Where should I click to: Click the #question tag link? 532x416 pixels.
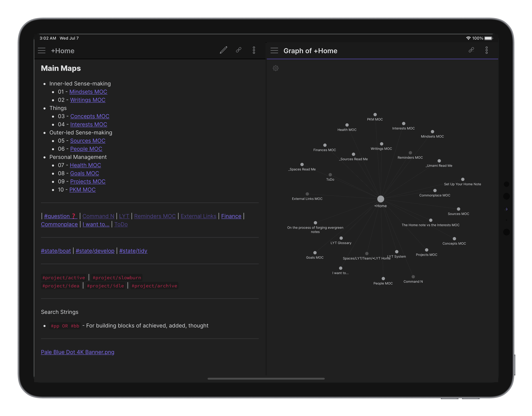click(61, 216)
